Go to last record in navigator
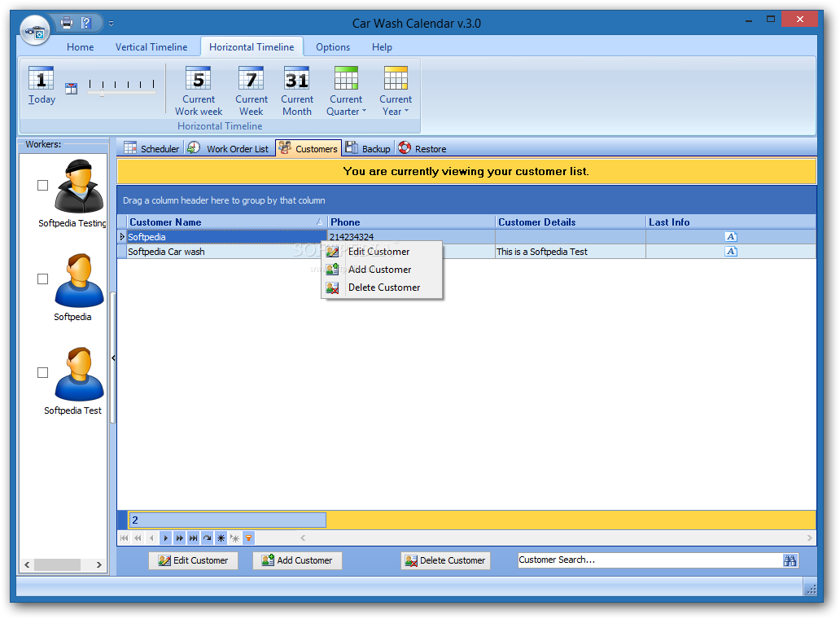This screenshot has width=840, height=619. click(x=194, y=538)
